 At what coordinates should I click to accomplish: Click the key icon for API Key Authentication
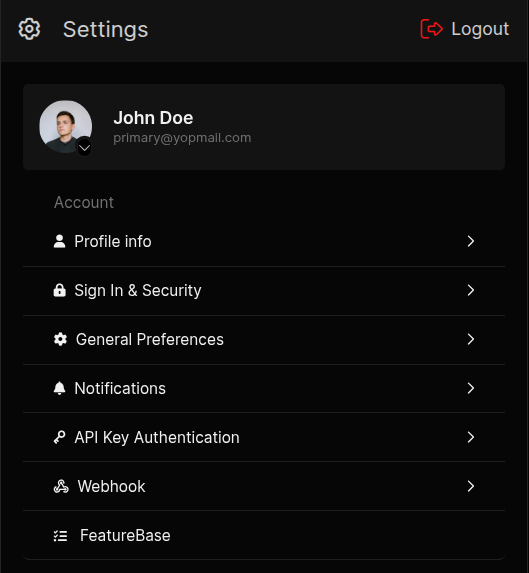coord(60,437)
